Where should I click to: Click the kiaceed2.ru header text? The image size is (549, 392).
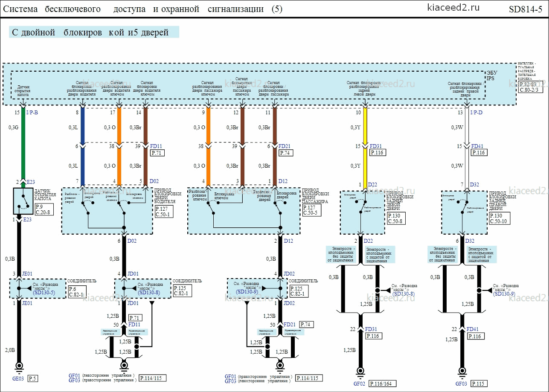[x=453, y=7]
